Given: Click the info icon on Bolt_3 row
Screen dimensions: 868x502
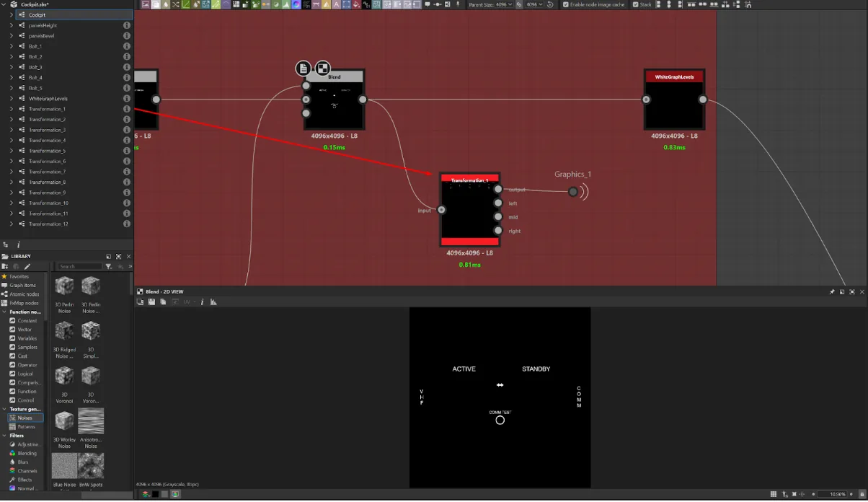Looking at the screenshot, I should (127, 67).
